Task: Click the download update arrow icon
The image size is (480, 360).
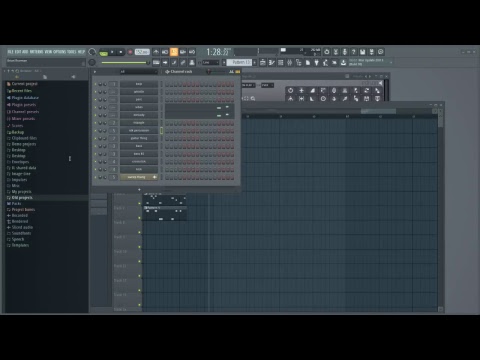Action: [x=343, y=62]
